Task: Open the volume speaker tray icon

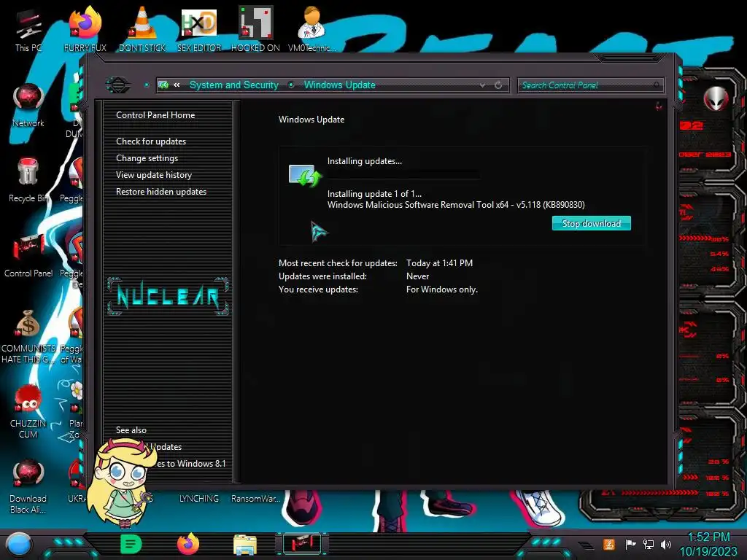Action: click(x=666, y=544)
